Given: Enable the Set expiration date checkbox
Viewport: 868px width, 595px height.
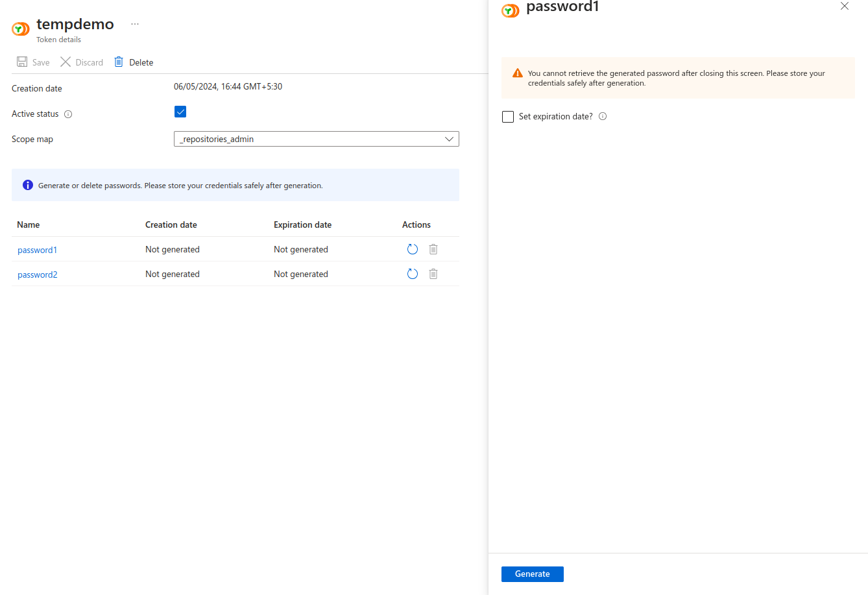Looking at the screenshot, I should pyautogui.click(x=508, y=117).
